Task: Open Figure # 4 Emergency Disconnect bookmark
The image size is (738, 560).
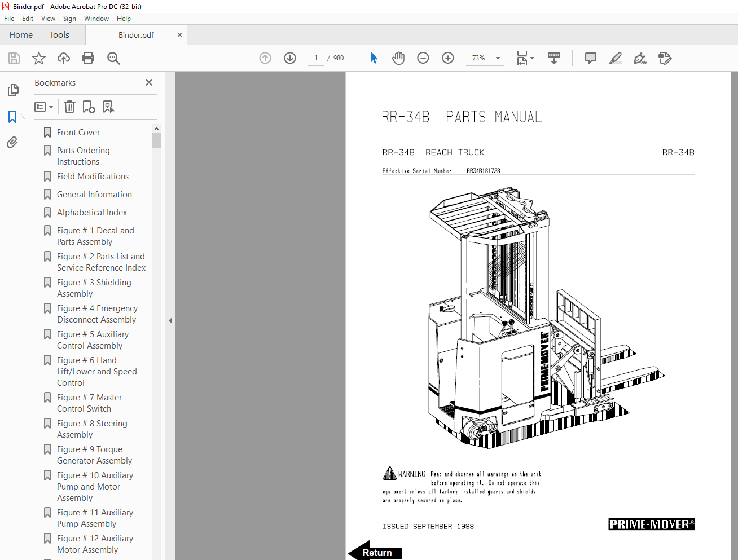Action: 97,314
